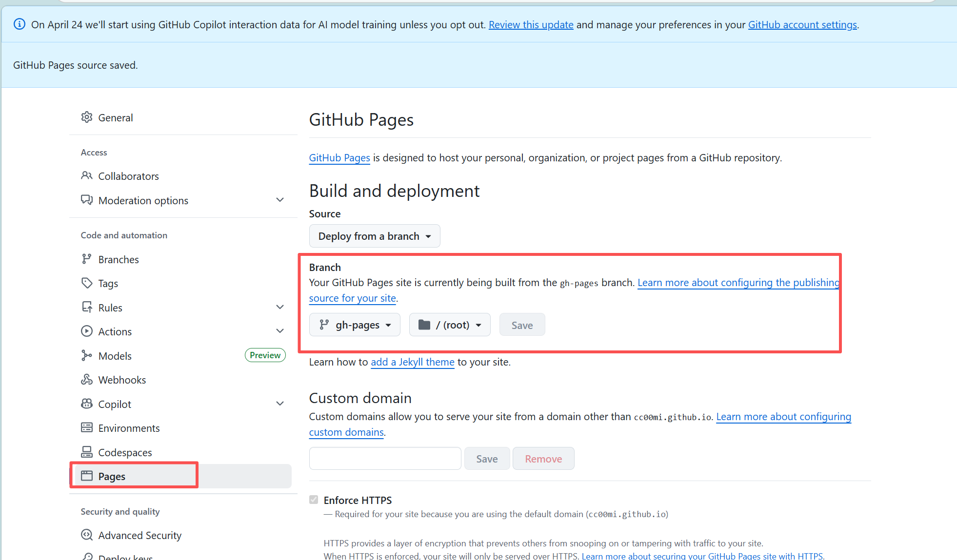Open the Review this update link
This screenshot has width=957, height=560.
tap(531, 25)
